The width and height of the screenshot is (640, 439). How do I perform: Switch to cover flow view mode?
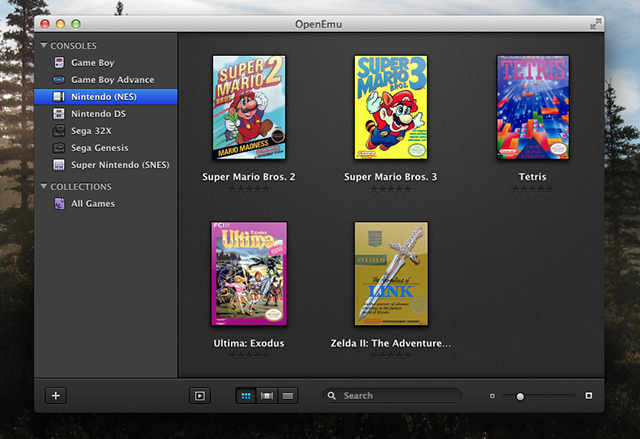(267, 396)
